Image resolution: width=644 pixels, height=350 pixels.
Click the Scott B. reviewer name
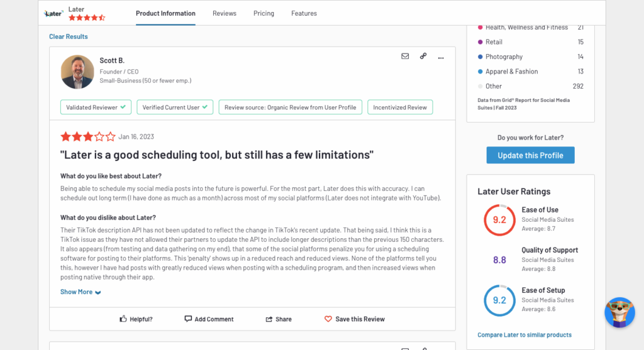point(112,60)
